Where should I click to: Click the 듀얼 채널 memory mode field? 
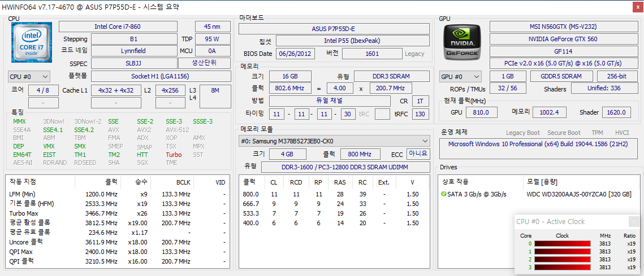point(330,101)
